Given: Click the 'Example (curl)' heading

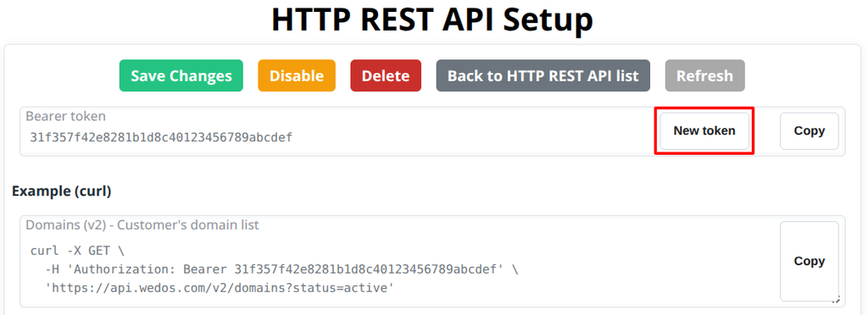Looking at the screenshot, I should 61,191.
